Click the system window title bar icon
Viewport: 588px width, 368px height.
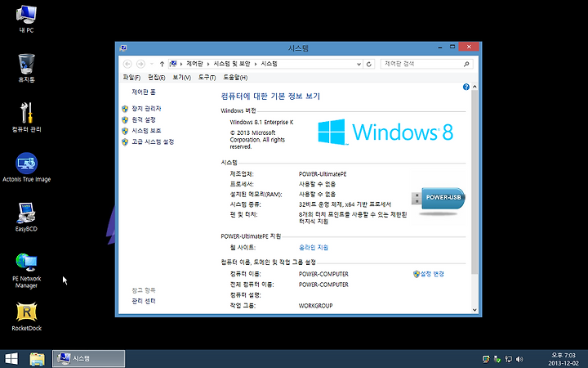click(123, 48)
